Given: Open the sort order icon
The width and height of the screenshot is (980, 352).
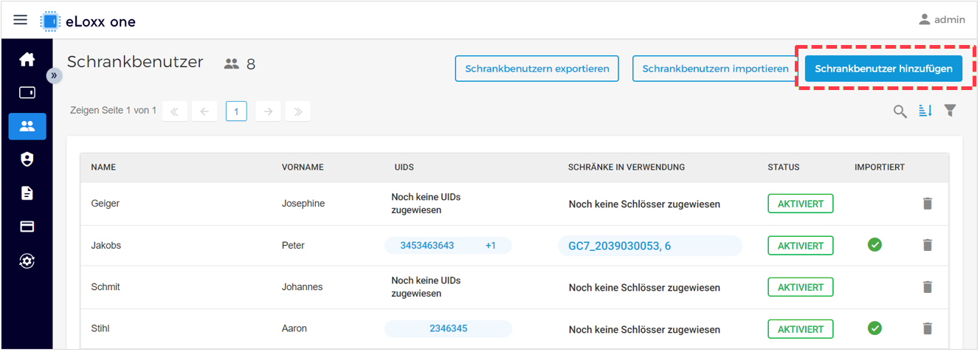Looking at the screenshot, I should coord(925,111).
